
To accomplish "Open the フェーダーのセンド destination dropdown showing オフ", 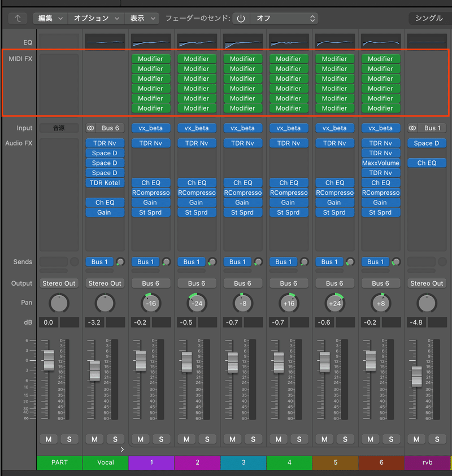I will (281, 18).
